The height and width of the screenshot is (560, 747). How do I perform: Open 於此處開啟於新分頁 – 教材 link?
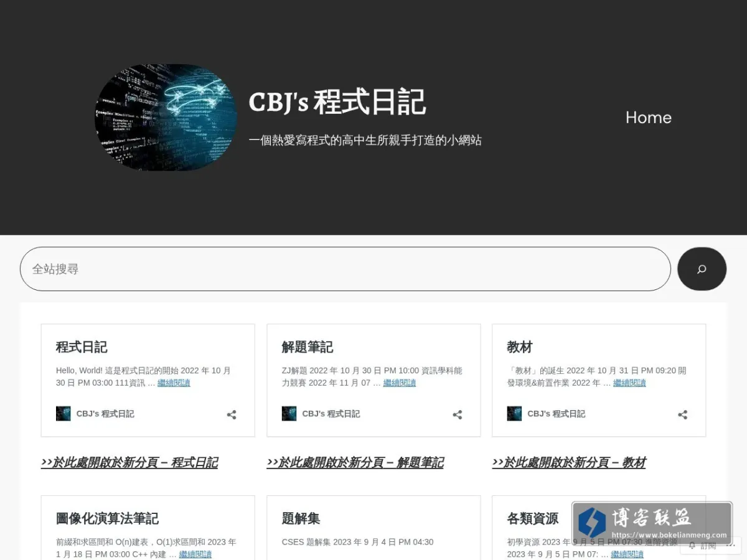(x=569, y=462)
